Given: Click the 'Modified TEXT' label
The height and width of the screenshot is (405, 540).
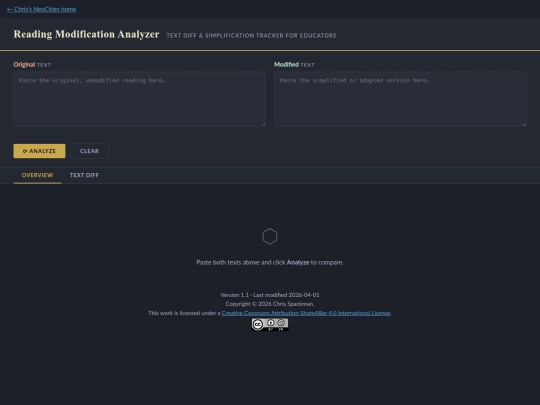Looking at the screenshot, I should click(x=294, y=65).
